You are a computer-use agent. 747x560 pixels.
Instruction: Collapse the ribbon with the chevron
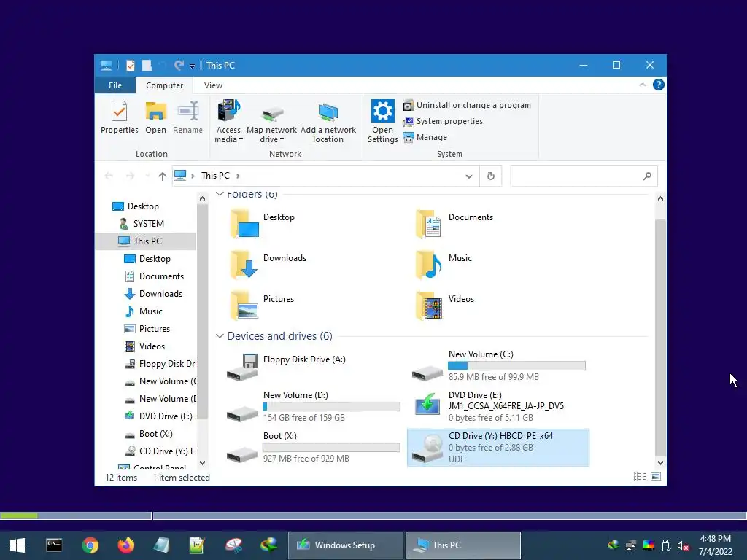click(x=642, y=85)
